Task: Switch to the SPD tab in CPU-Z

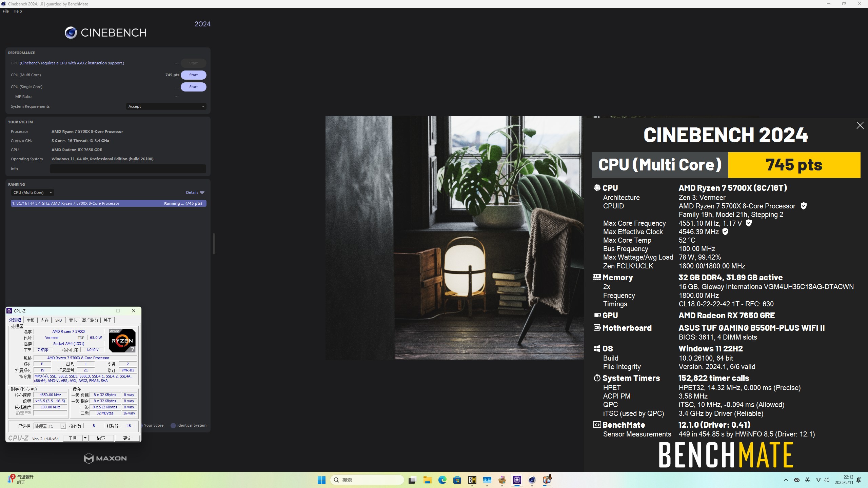Action: 59,320
